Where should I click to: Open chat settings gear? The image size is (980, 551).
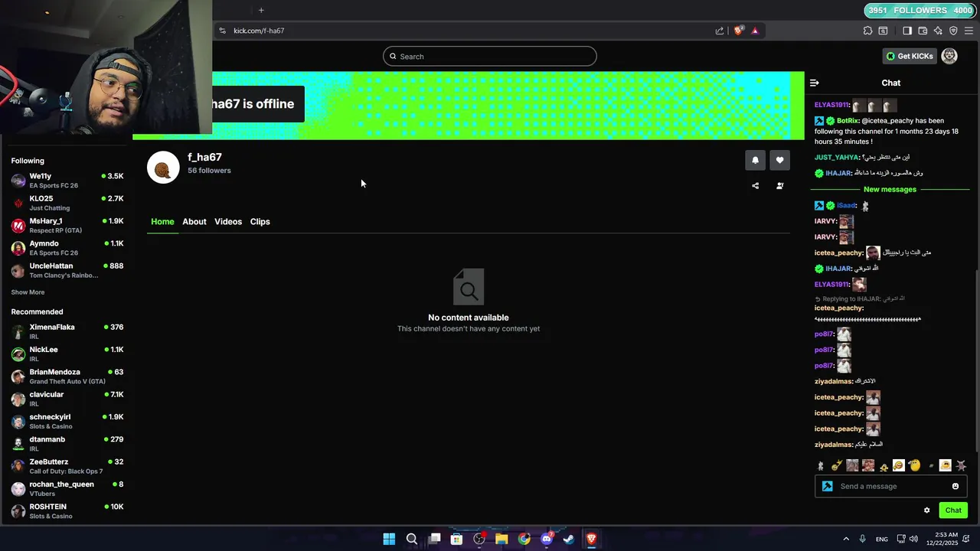point(926,510)
